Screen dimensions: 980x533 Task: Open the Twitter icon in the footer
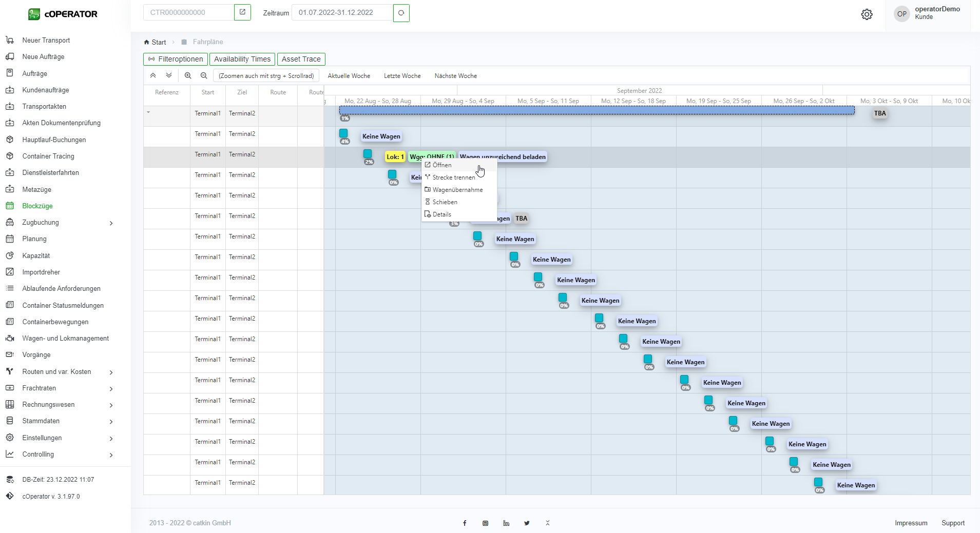coord(527,523)
